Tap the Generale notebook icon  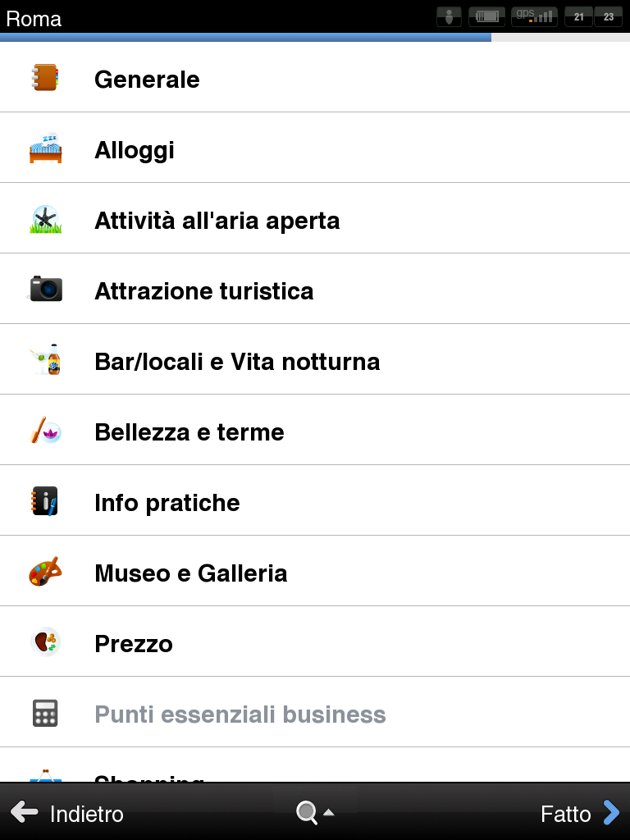[46, 78]
